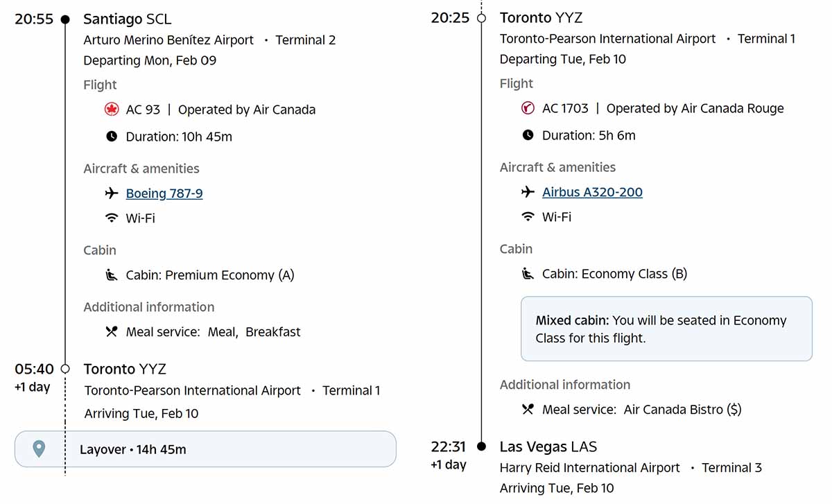Screen dimensions: 832x504
Task: Click the airplane icon next to Airbus A320-200
Action: pyautogui.click(x=528, y=192)
